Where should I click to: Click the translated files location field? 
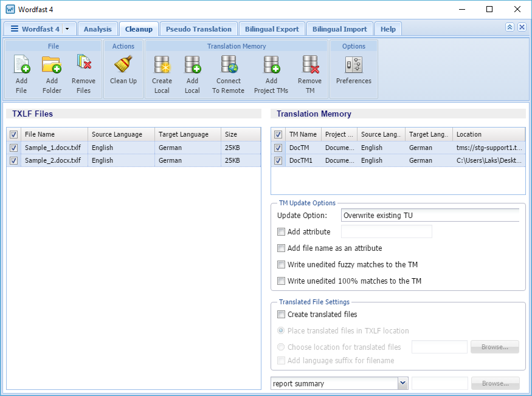point(440,347)
